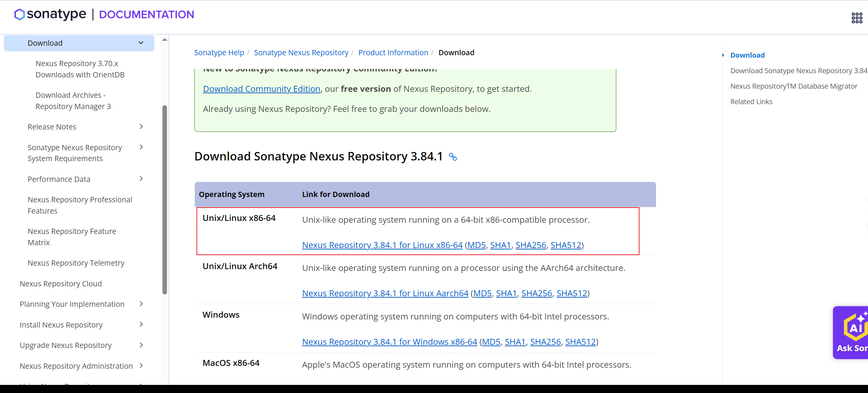
Task: Open Sonatype Nexus Repository System Requirements
Action: point(75,153)
